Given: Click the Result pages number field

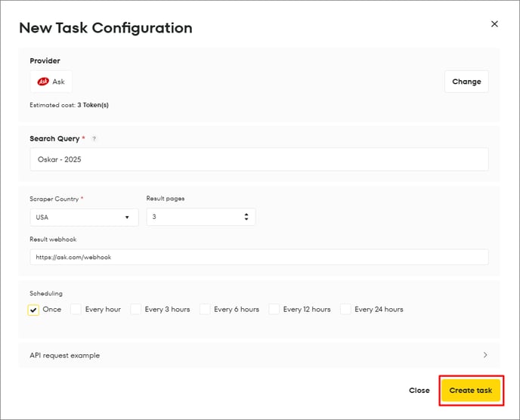Looking at the screenshot, I should pyautogui.click(x=200, y=217).
